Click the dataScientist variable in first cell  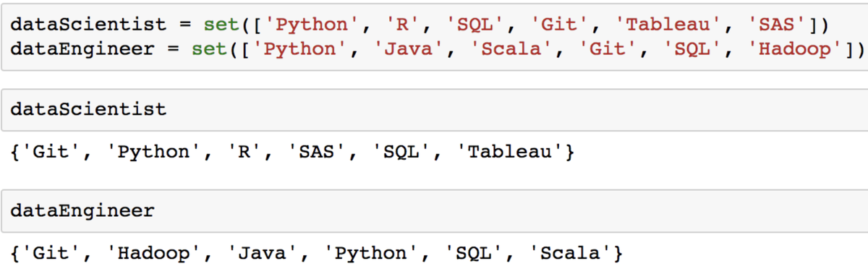click(x=90, y=25)
